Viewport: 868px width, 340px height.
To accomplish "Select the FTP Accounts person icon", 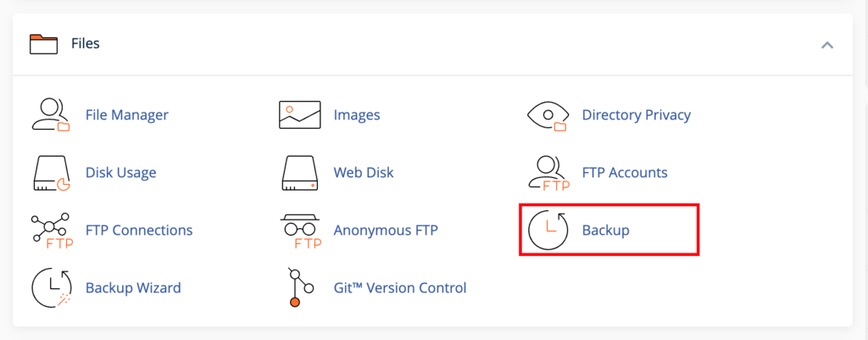I will [548, 173].
